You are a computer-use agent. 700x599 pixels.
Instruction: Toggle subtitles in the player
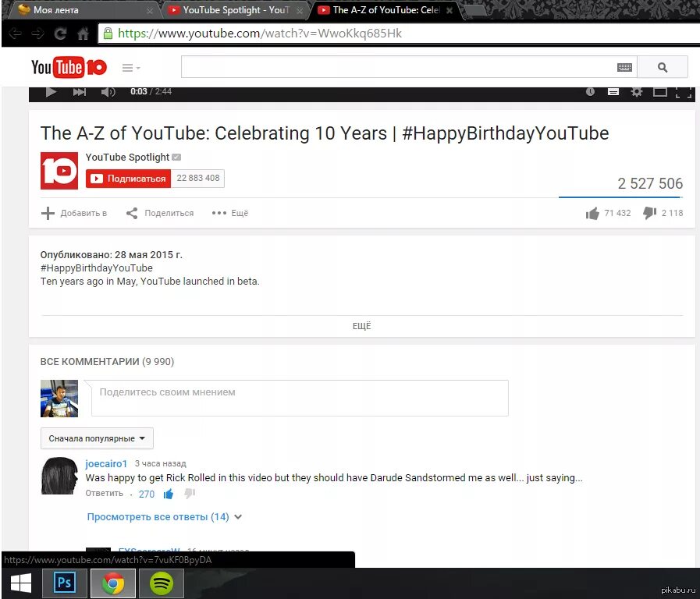[613, 92]
